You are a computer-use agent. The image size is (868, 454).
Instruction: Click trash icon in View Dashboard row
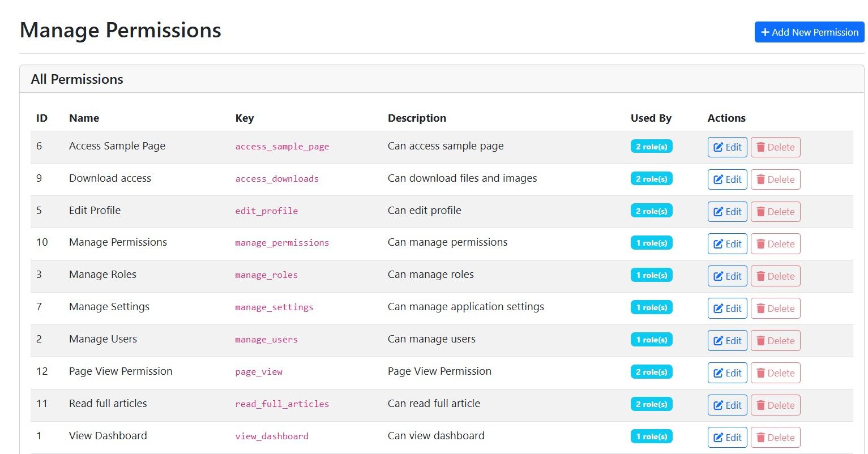point(761,438)
